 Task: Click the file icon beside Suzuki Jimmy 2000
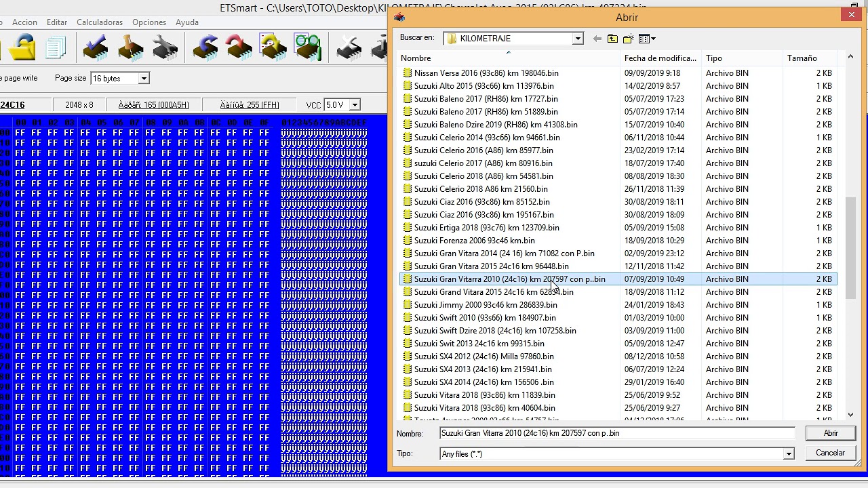(x=407, y=304)
